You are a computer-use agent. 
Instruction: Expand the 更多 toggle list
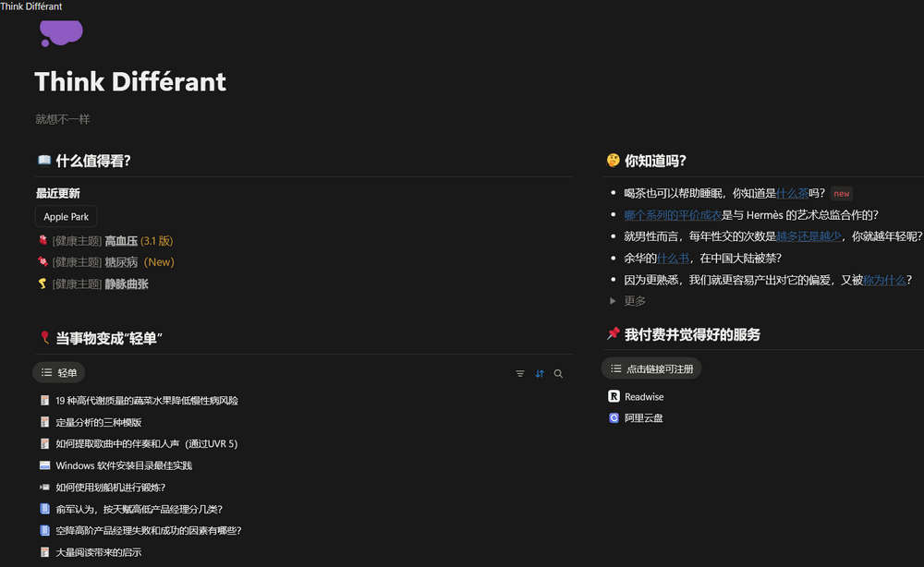[x=613, y=301]
